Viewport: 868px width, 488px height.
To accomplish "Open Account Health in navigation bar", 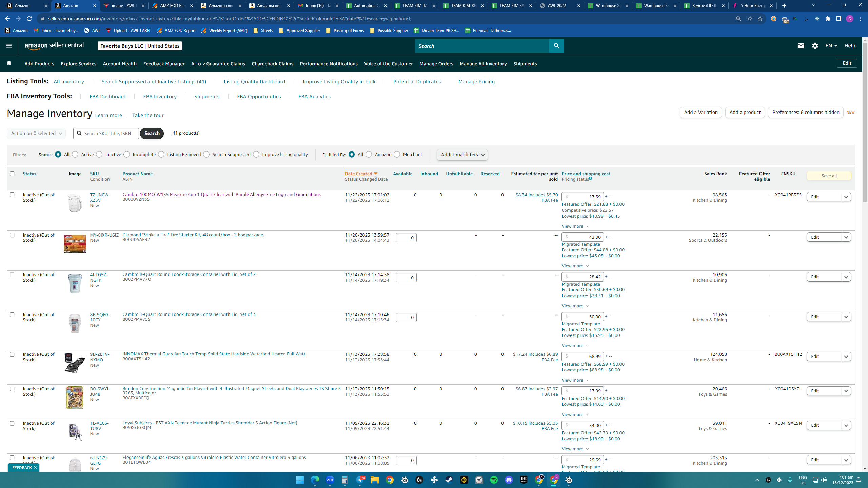I will point(120,64).
